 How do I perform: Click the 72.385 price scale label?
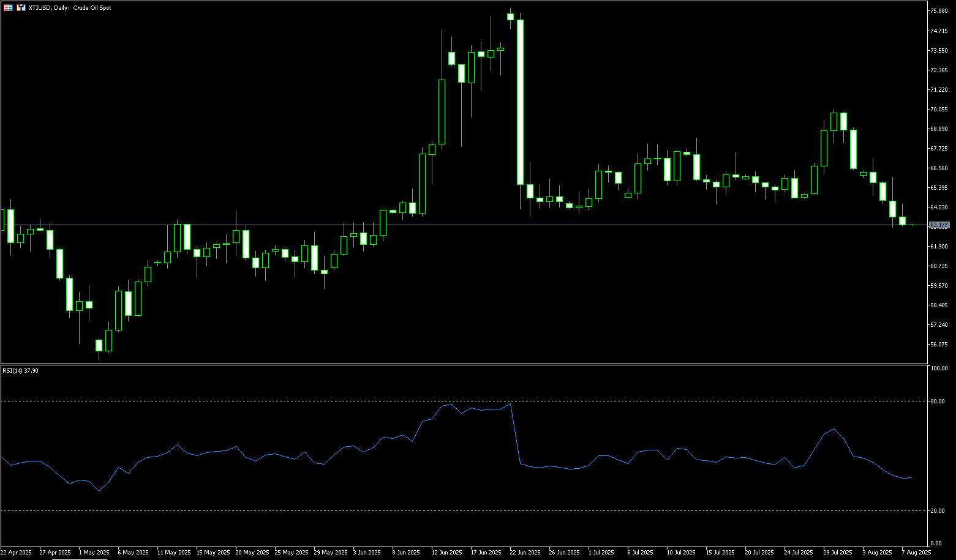(939, 70)
